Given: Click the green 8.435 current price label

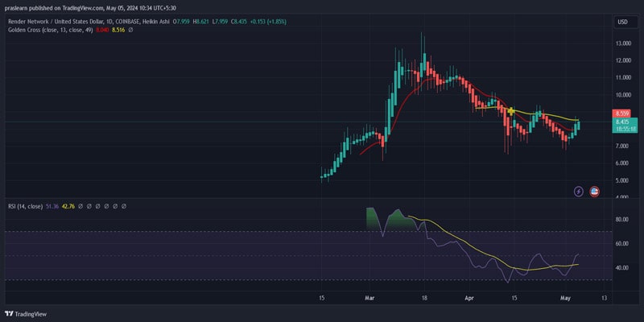Looking at the screenshot, I should coord(621,122).
